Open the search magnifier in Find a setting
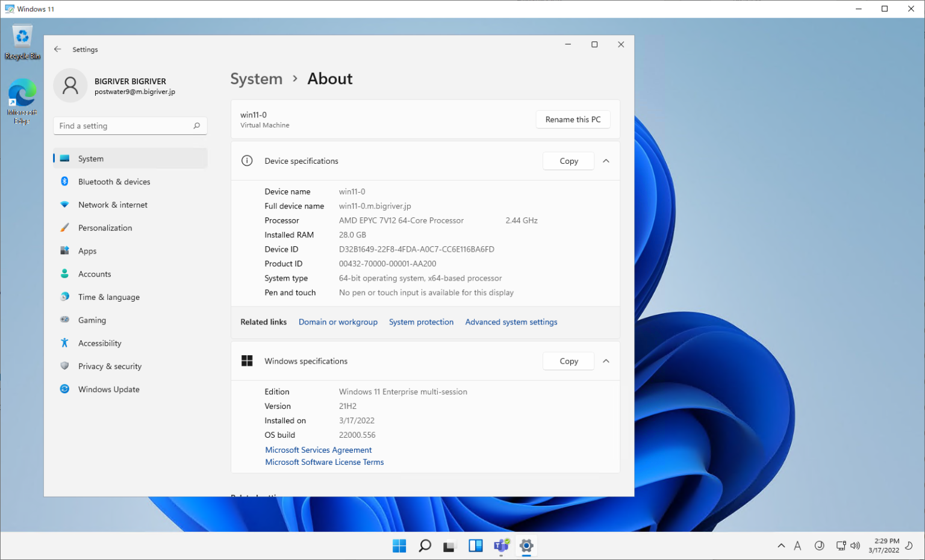Image resolution: width=925 pixels, height=560 pixels. (x=196, y=125)
